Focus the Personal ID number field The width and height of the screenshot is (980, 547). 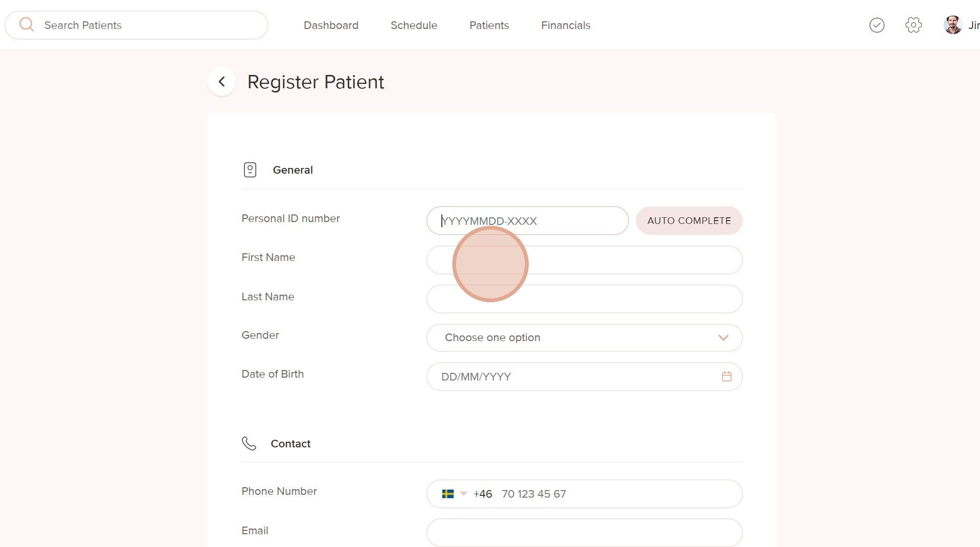527,221
